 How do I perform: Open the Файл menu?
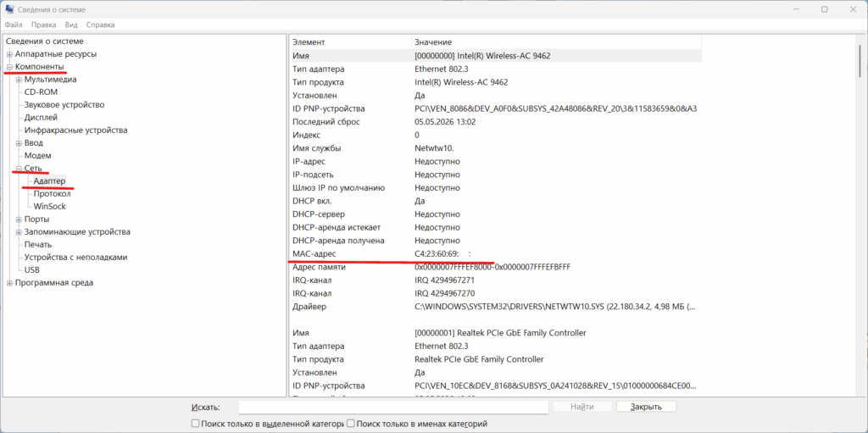point(14,25)
